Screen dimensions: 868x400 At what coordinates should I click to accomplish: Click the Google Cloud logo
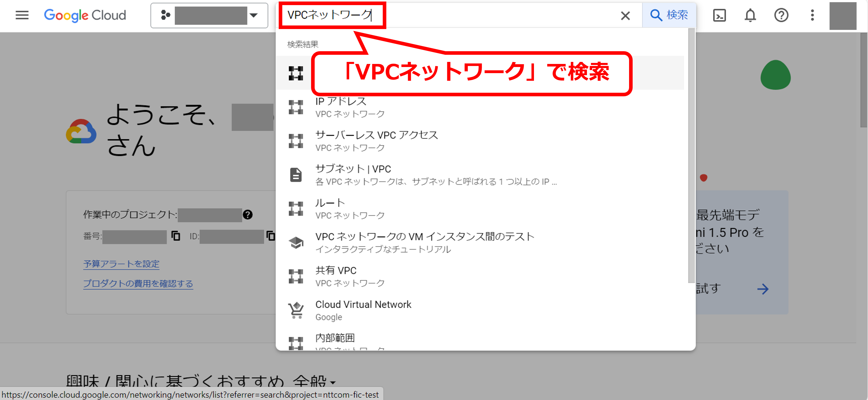85,15
